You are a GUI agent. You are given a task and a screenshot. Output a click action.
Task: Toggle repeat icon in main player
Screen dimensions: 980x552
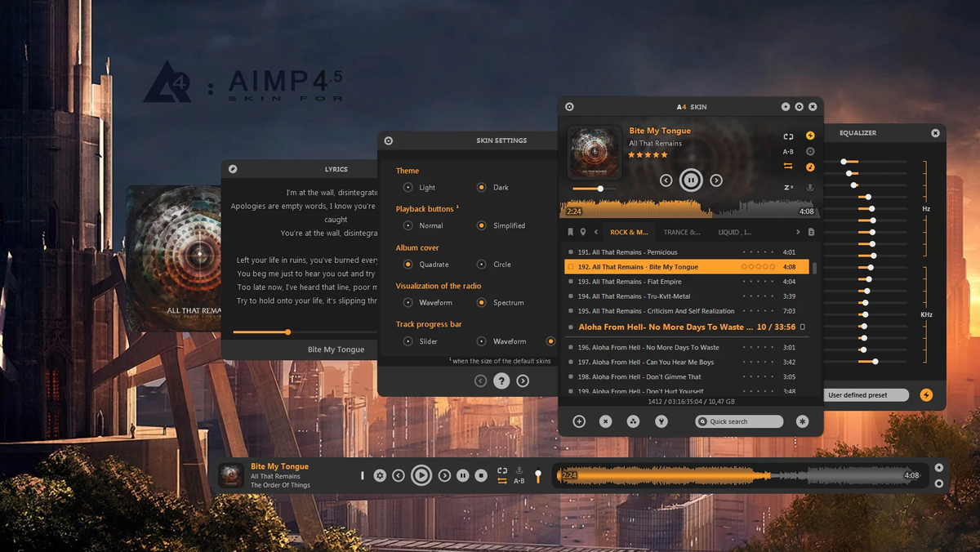tap(788, 137)
